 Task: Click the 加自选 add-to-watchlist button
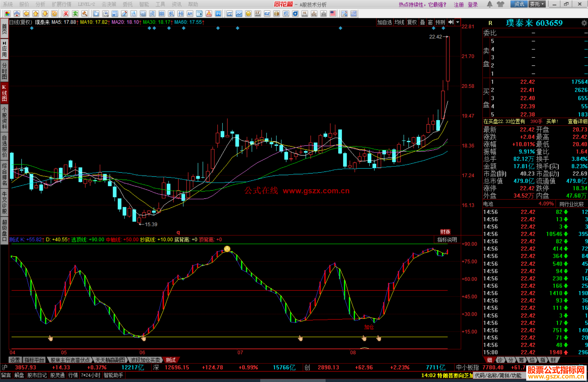coord(384,22)
